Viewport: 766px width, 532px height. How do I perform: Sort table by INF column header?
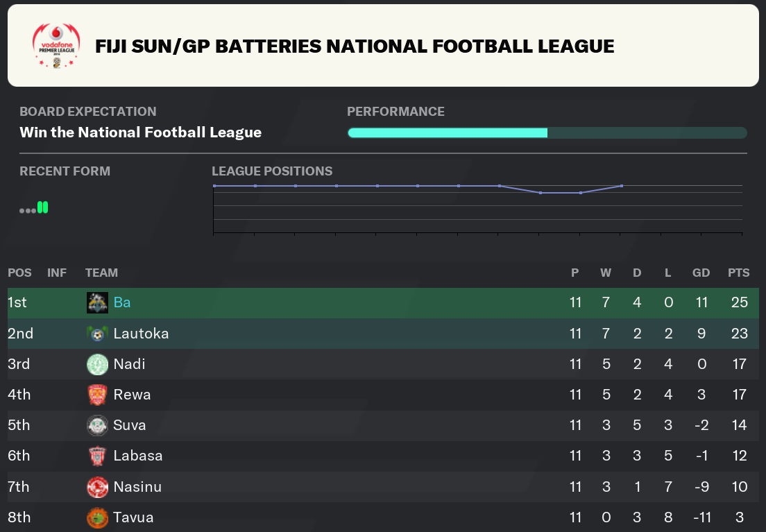57,273
